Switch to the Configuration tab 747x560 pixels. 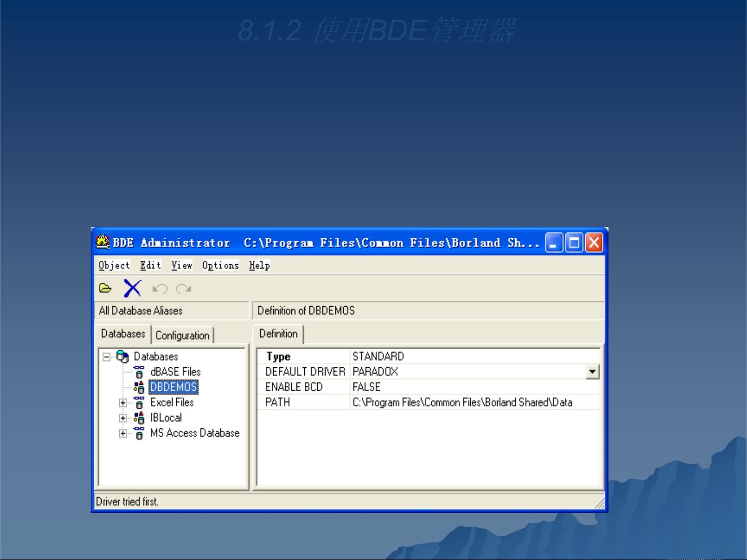(x=182, y=335)
